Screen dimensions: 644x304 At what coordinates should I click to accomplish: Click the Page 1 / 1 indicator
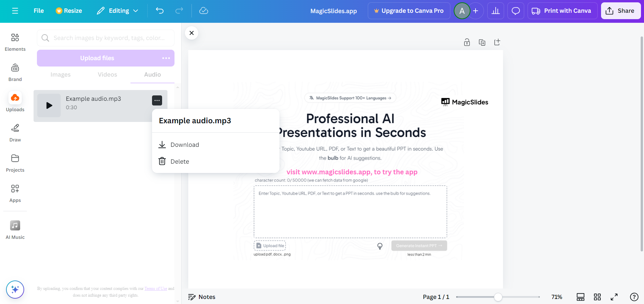(436, 297)
